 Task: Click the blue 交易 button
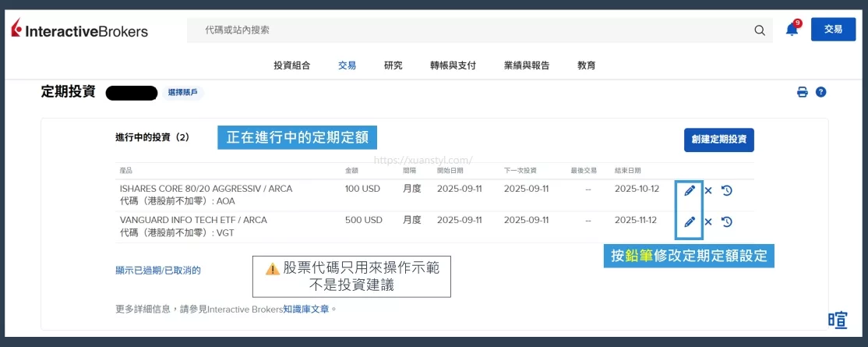833,30
